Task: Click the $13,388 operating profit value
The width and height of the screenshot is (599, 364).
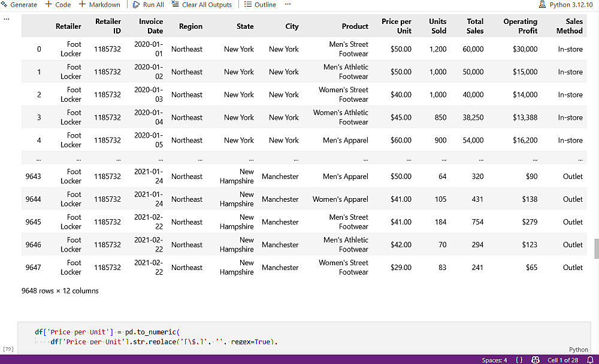Action: [525, 117]
